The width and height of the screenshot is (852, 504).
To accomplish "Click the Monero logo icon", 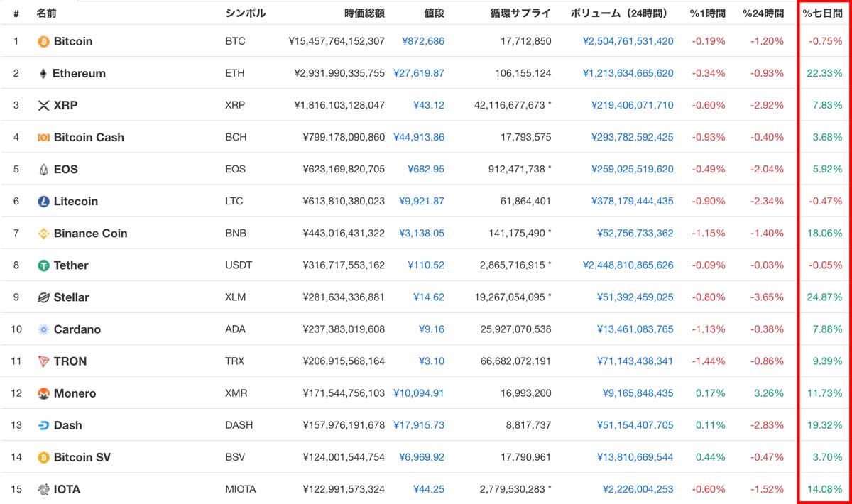I will (x=43, y=393).
